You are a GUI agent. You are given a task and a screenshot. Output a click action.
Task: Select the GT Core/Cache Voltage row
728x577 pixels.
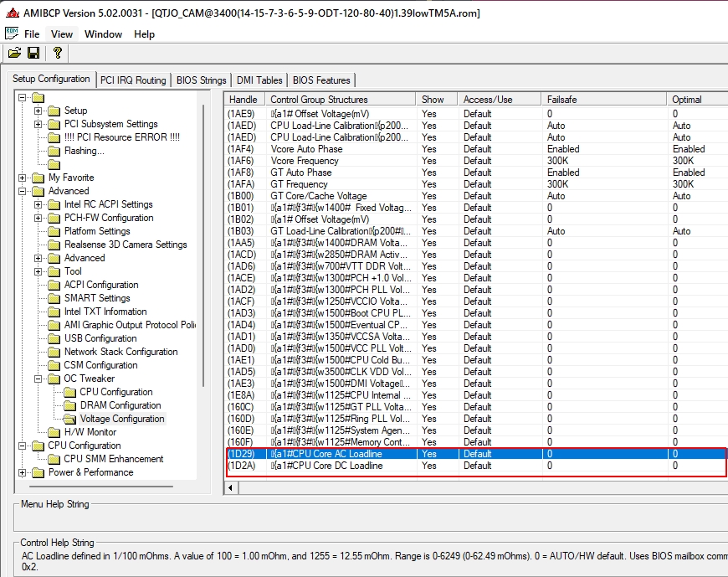(476, 196)
